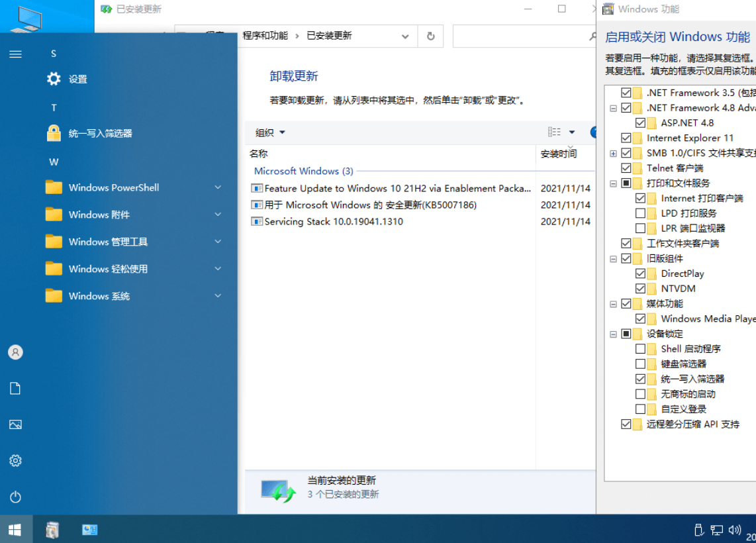This screenshot has height=543, width=756.
Task: Expand Windows 管理工具 folder chevron
Action: [x=218, y=241]
